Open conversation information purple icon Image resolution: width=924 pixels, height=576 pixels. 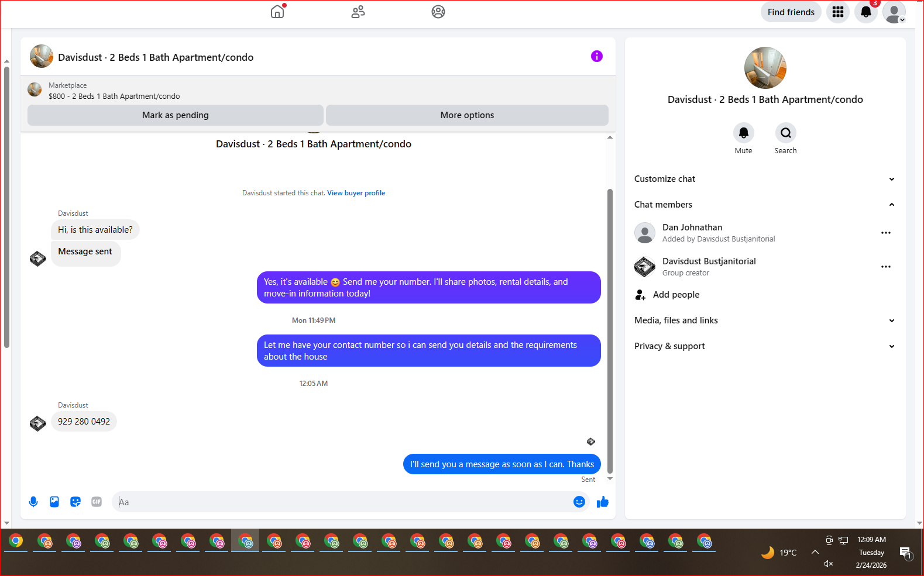pos(597,56)
